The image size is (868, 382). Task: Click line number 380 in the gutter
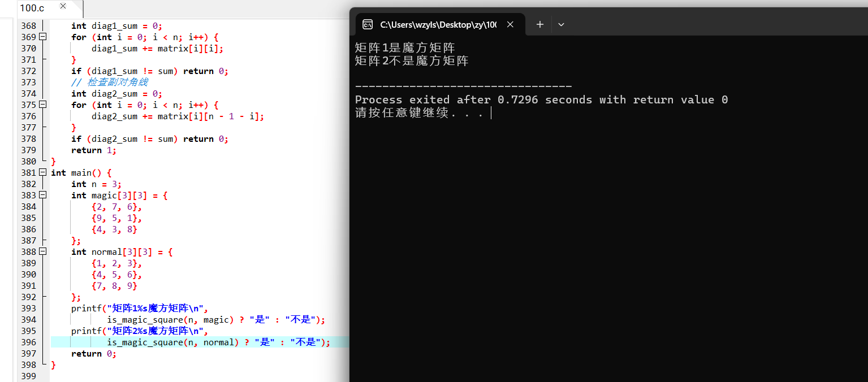point(28,161)
